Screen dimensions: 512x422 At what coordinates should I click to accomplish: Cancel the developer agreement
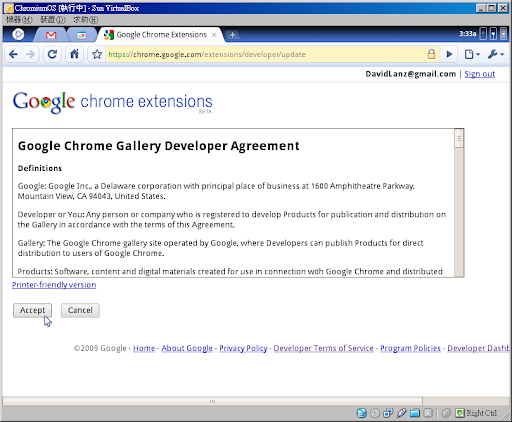point(80,310)
